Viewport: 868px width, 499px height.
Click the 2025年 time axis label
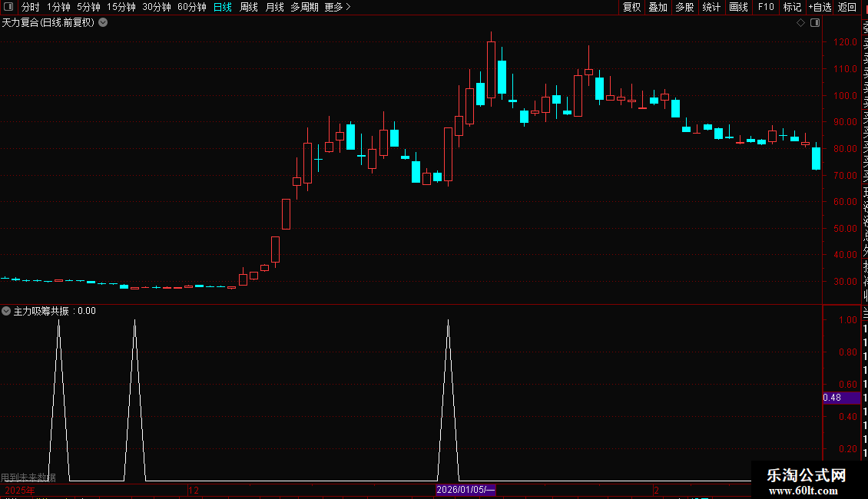[20, 490]
